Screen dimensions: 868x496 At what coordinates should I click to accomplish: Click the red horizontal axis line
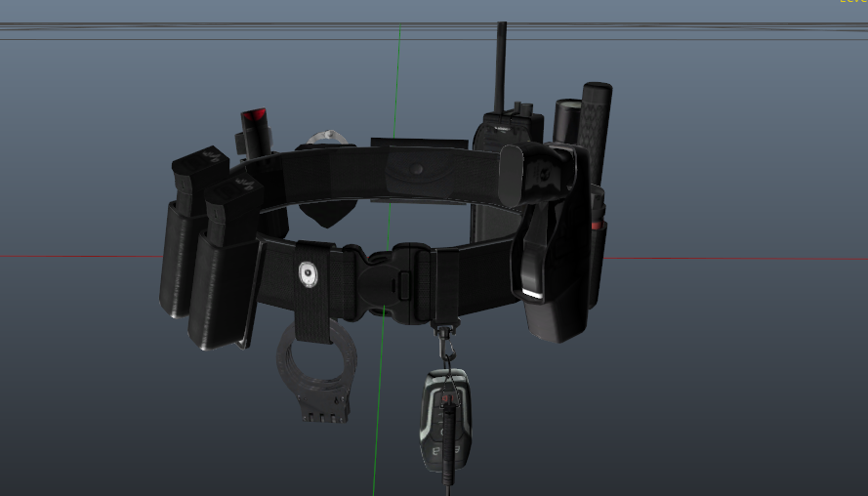(x=78, y=257)
